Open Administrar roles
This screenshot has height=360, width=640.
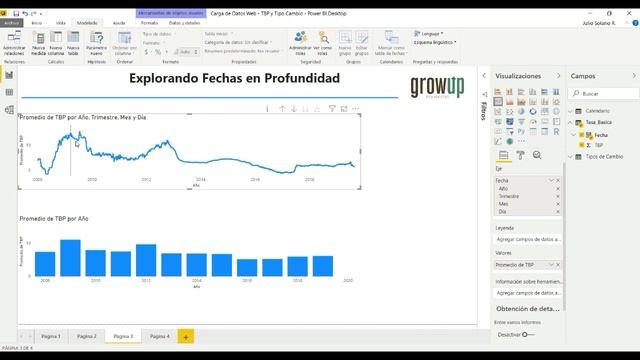click(x=300, y=43)
